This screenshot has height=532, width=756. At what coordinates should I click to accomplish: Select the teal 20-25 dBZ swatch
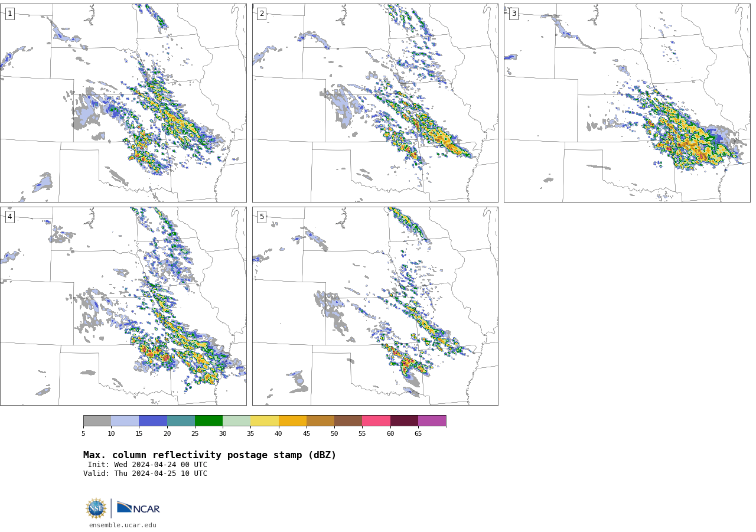[181, 421]
